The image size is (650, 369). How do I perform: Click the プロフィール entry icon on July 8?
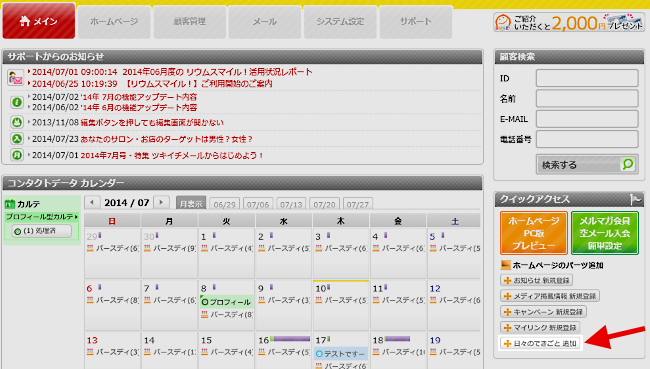204,302
